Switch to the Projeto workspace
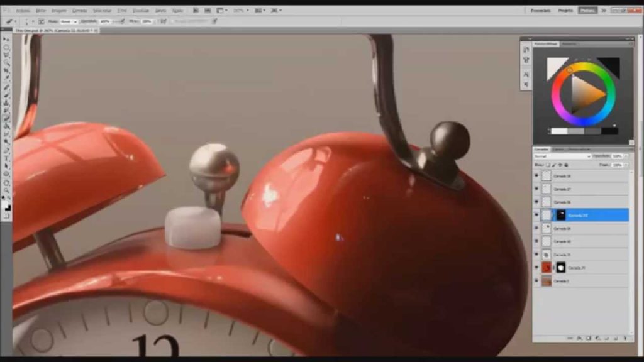Screen dimensions: 644x362 565,11
